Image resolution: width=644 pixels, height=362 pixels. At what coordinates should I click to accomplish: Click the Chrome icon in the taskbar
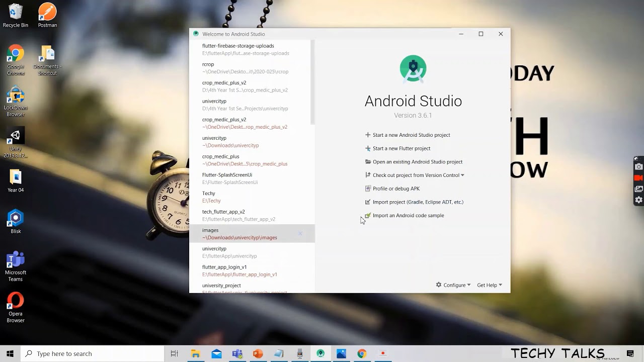pos(362,353)
